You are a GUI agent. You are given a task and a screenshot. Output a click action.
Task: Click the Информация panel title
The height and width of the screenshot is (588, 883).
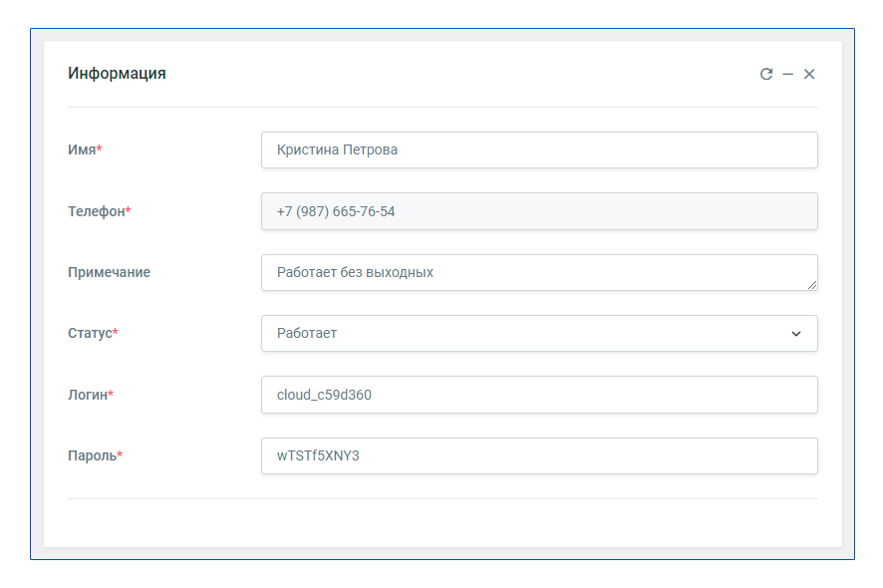click(118, 73)
